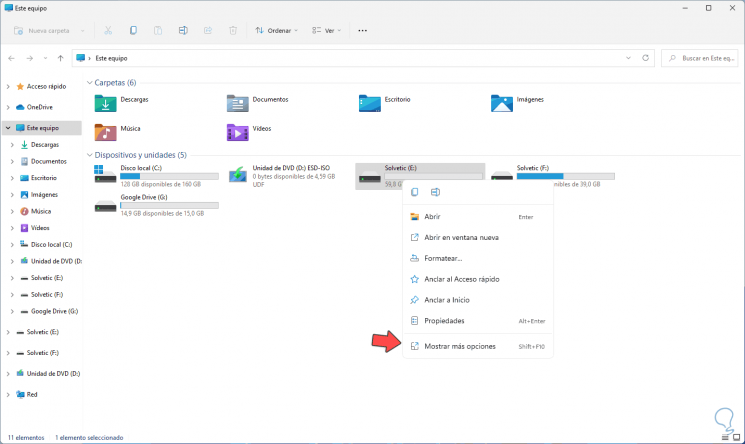
Task: Select Documentos in sidebar tree
Action: 48,161
